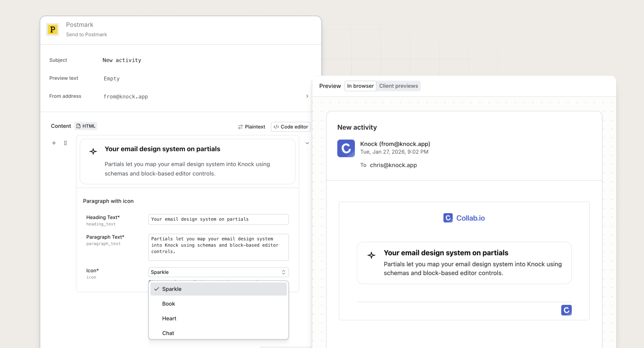The width and height of the screenshot is (644, 348).
Task: Switch to Client previews tab
Action: tap(398, 86)
